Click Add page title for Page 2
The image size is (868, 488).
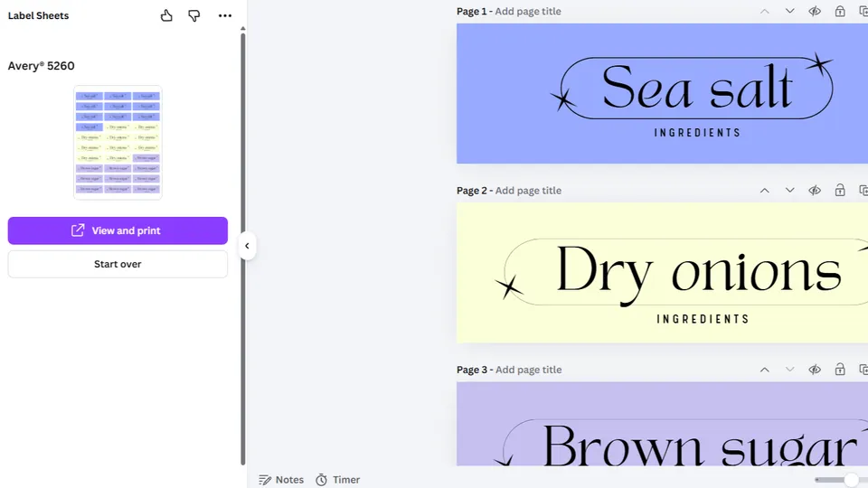tap(528, 191)
